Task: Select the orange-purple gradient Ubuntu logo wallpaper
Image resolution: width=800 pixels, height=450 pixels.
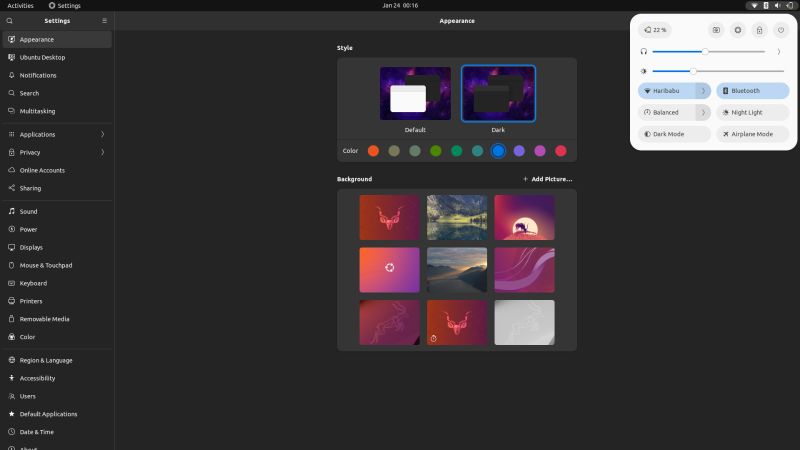Action: tap(389, 270)
